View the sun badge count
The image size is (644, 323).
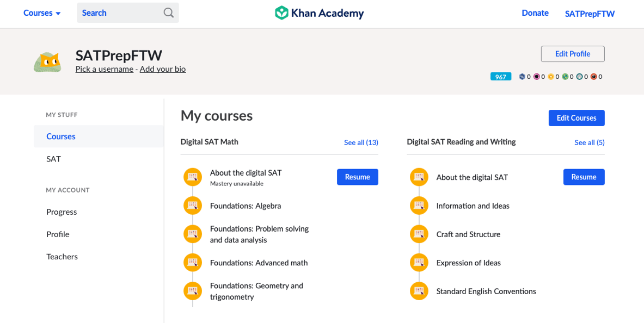[x=554, y=76]
